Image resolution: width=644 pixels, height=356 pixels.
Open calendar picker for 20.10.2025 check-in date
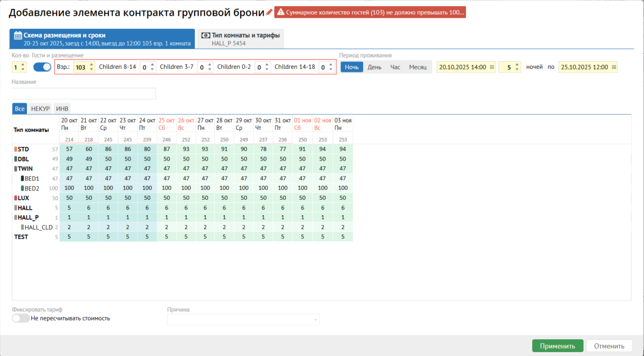[x=492, y=67]
